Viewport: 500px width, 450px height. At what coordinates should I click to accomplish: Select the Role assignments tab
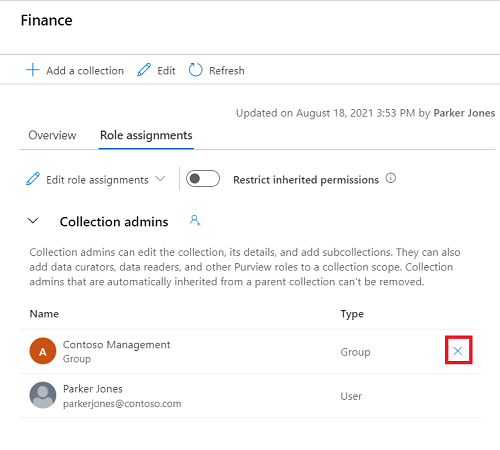[146, 135]
